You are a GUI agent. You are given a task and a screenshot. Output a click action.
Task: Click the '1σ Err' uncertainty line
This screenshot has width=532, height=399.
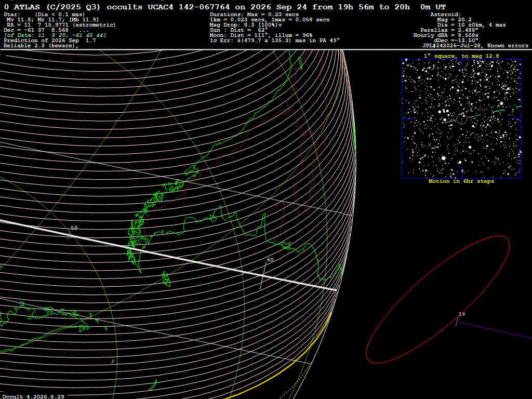pyautogui.click(x=274, y=41)
